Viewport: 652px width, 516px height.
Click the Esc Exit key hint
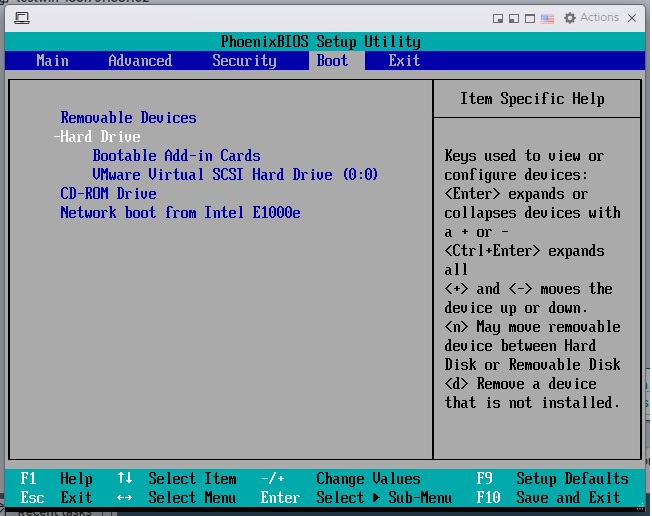point(57,498)
